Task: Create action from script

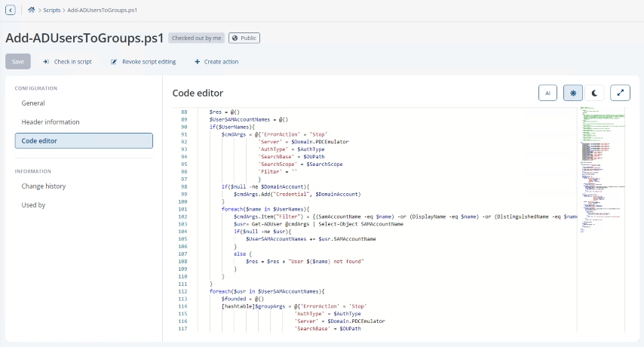Action: click(x=216, y=62)
